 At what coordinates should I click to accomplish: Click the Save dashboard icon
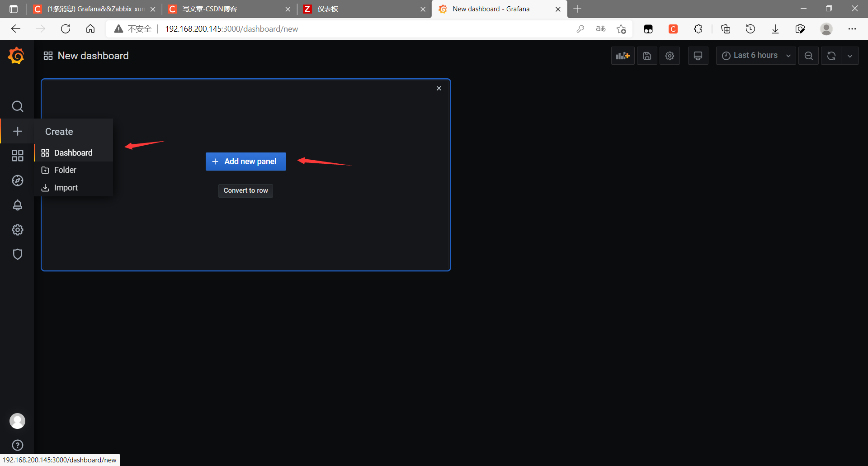point(647,55)
